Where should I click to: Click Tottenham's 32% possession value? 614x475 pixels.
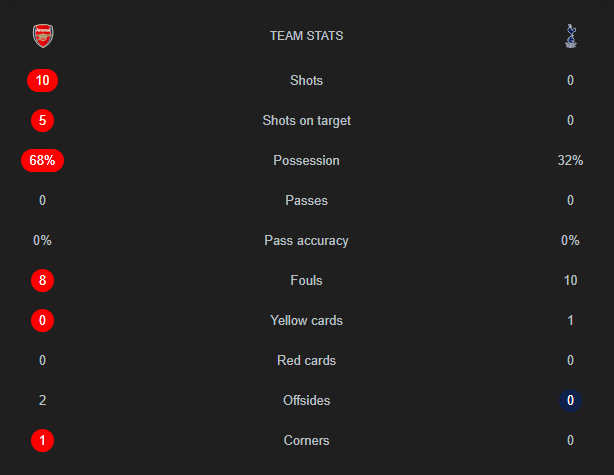point(570,160)
